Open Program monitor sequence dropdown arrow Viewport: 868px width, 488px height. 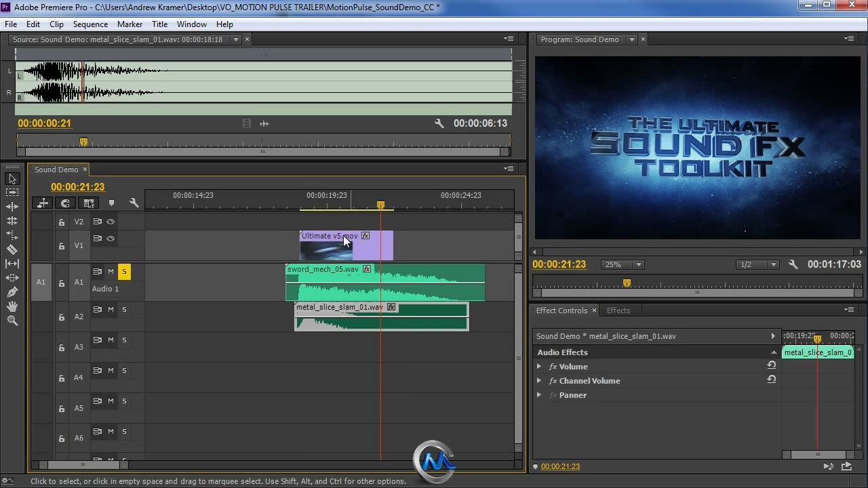(x=632, y=39)
